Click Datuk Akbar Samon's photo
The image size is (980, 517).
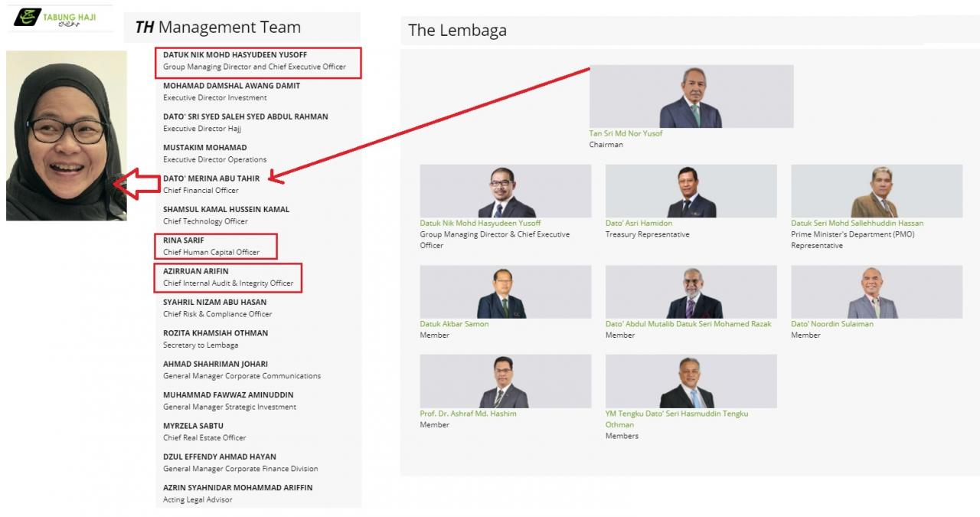click(505, 292)
